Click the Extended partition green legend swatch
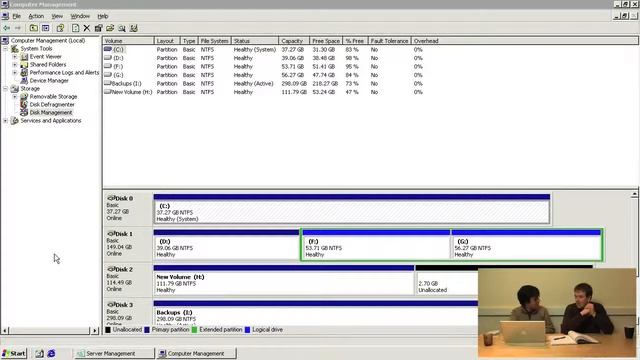The width and height of the screenshot is (640, 360). tap(194, 330)
